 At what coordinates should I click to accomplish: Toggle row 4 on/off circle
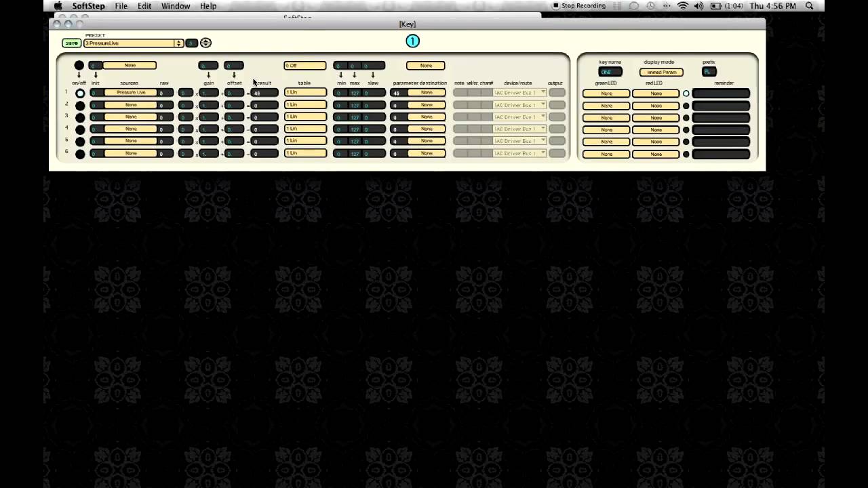(x=80, y=129)
